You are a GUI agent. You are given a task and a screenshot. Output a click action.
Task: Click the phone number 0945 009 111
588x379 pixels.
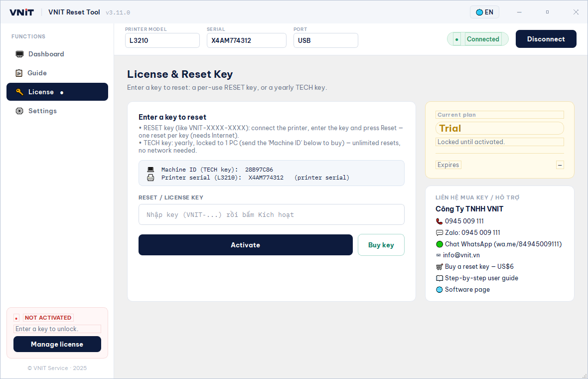click(464, 221)
